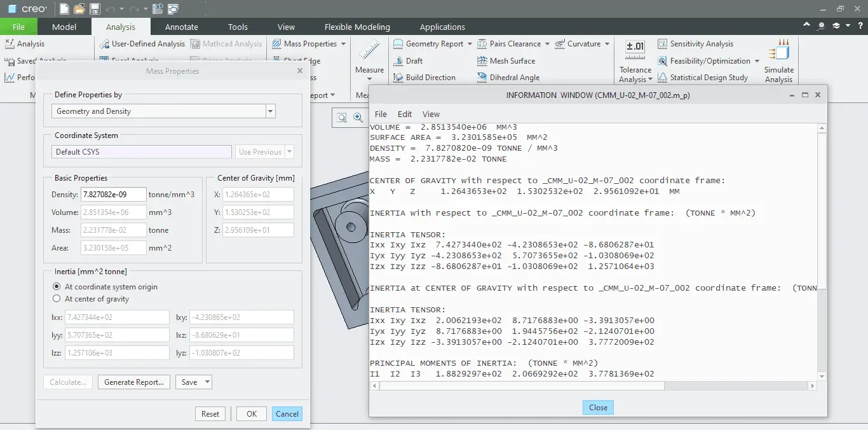
Task: Switch to the Annotate ribbon tab
Action: pyautogui.click(x=182, y=27)
